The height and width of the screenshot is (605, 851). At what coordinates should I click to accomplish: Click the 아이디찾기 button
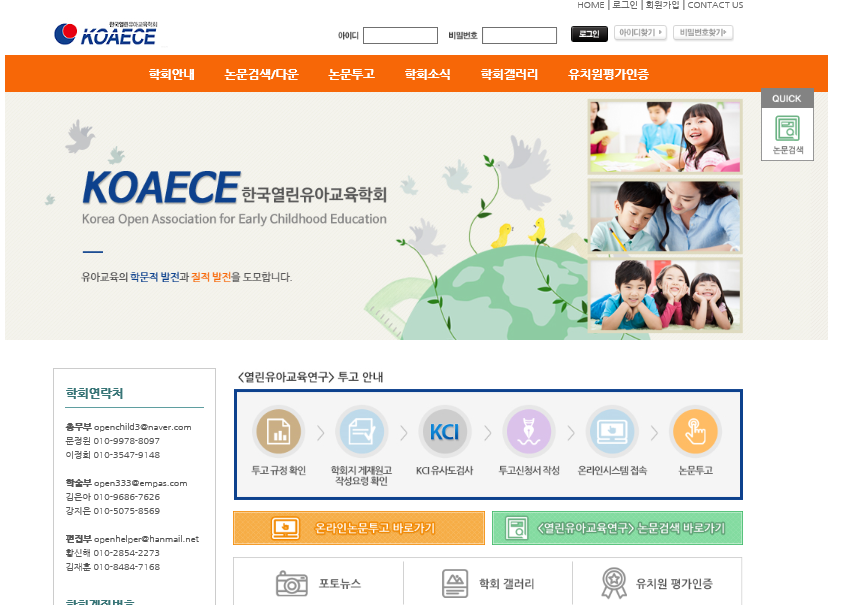tap(640, 33)
